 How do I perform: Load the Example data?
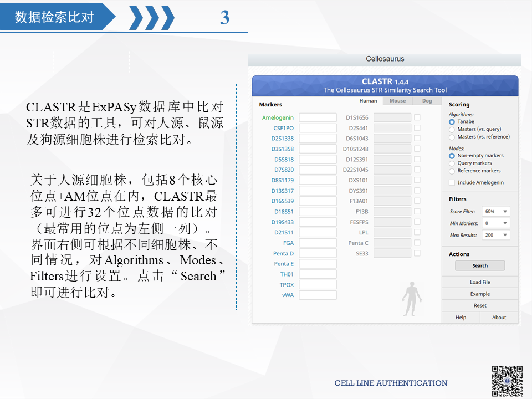480,294
